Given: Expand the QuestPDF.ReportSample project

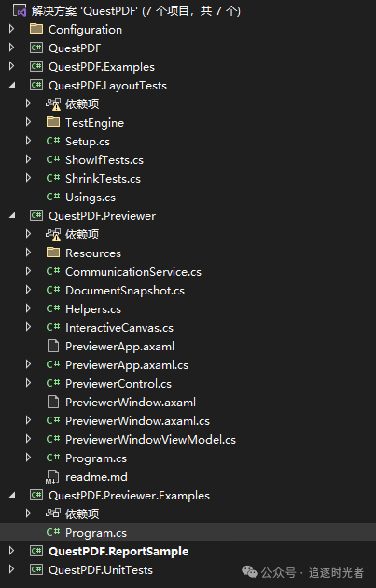Looking at the screenshot, I should (11, 551).
